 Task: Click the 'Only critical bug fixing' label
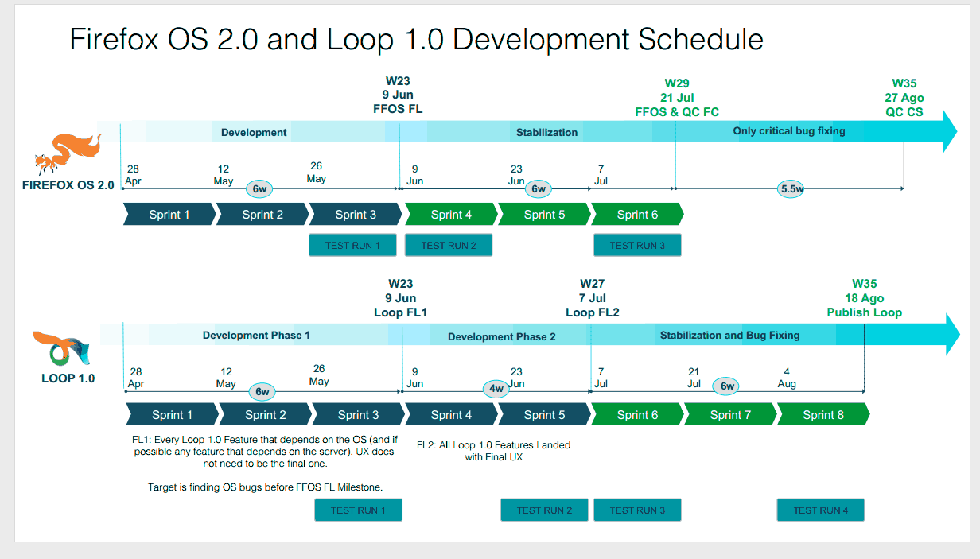pyautogui.click(x=789, y=130)
